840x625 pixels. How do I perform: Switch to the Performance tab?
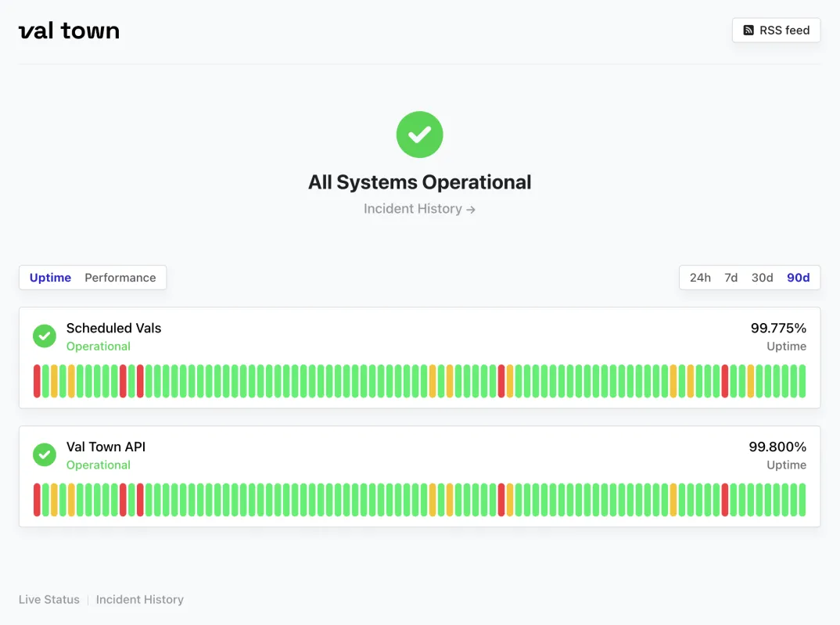click(x=120, y=277)
